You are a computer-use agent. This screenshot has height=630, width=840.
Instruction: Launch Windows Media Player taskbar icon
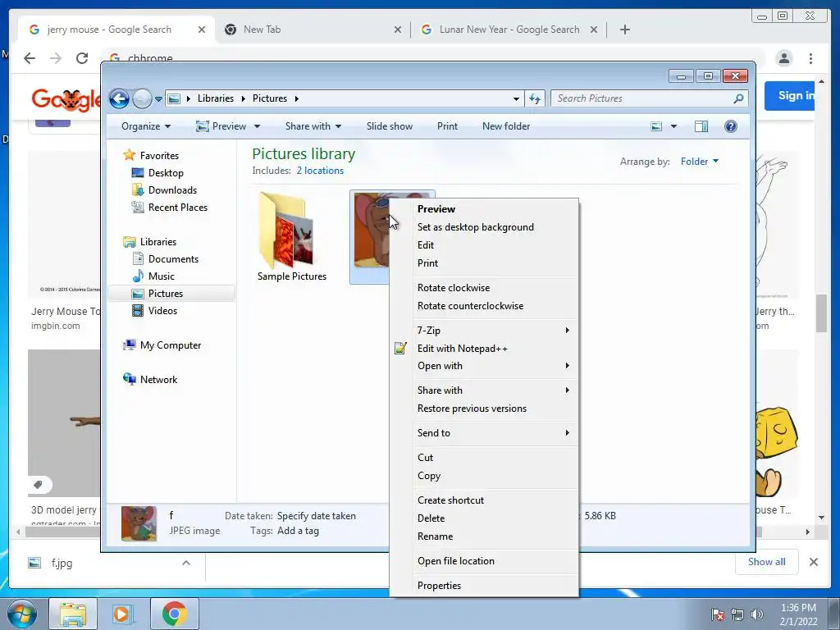click(121, 614)
